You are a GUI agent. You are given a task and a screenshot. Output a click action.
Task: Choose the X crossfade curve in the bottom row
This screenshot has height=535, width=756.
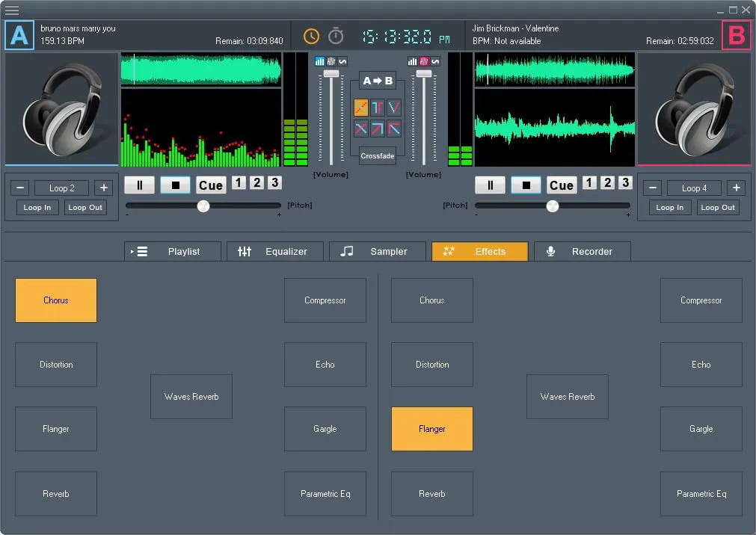click(x=360, y=129)
